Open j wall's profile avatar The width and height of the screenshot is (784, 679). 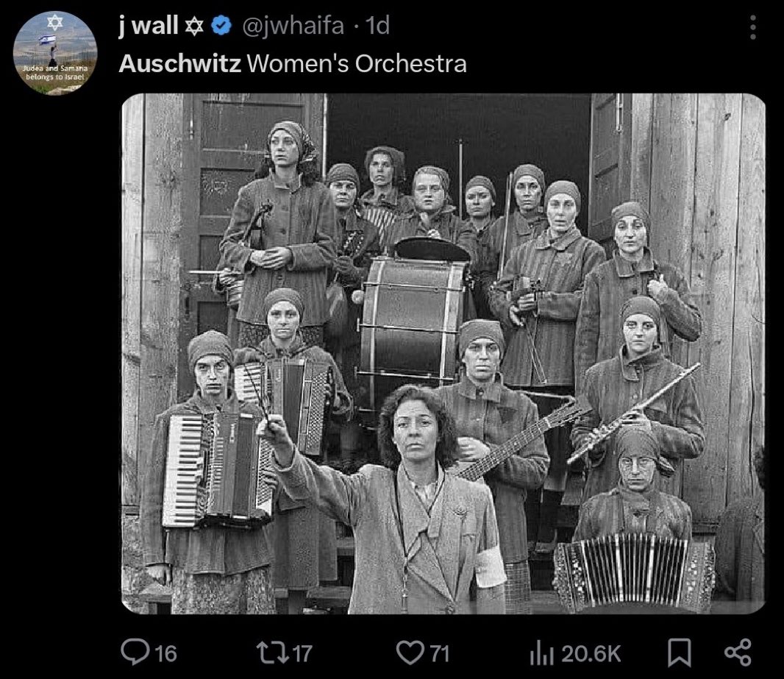click(55, 53)
